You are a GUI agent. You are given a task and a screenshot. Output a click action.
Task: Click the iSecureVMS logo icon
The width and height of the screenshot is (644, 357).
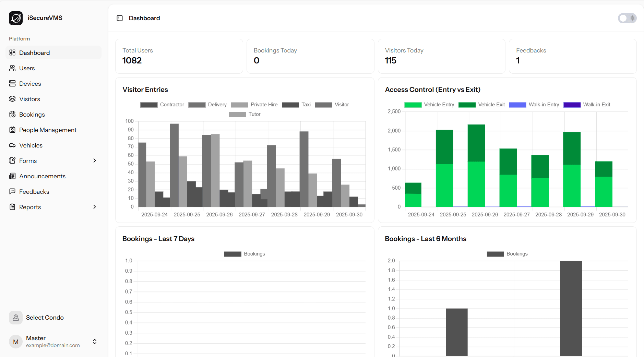tap(16, 18)
